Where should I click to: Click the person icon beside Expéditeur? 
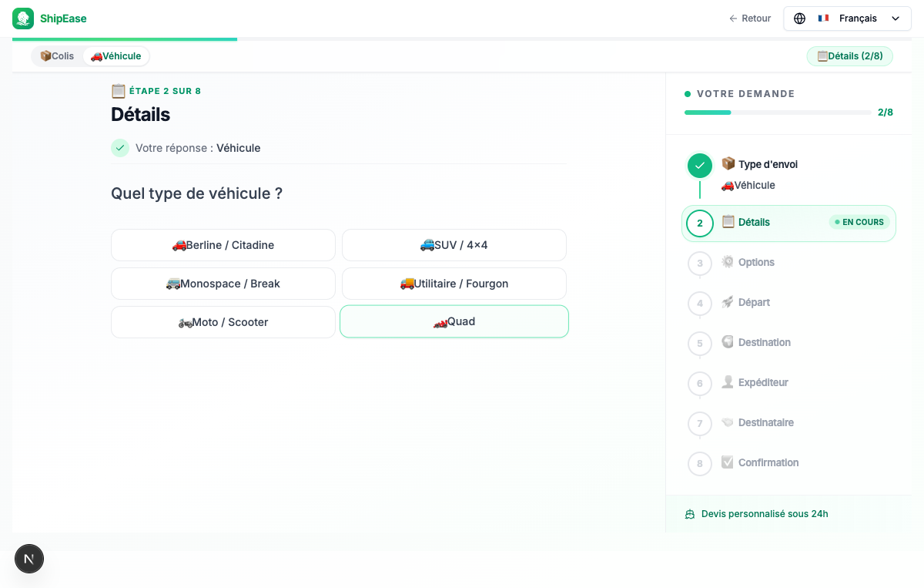(728, 382)
